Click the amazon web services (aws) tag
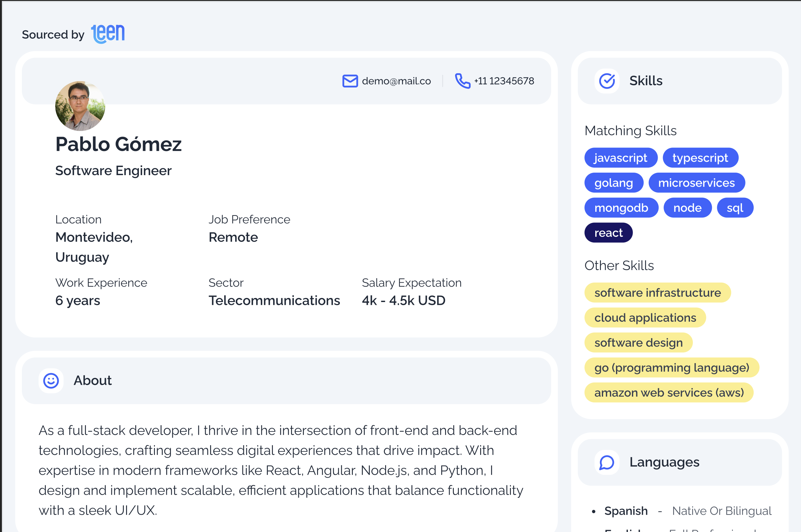 [669, 393]
